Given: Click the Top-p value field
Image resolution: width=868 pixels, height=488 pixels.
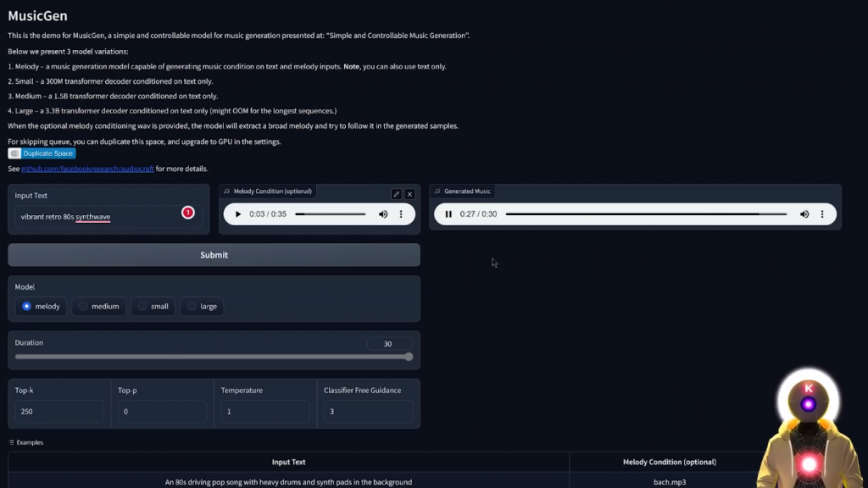Looking at the screenshot, I should (162, 412).
